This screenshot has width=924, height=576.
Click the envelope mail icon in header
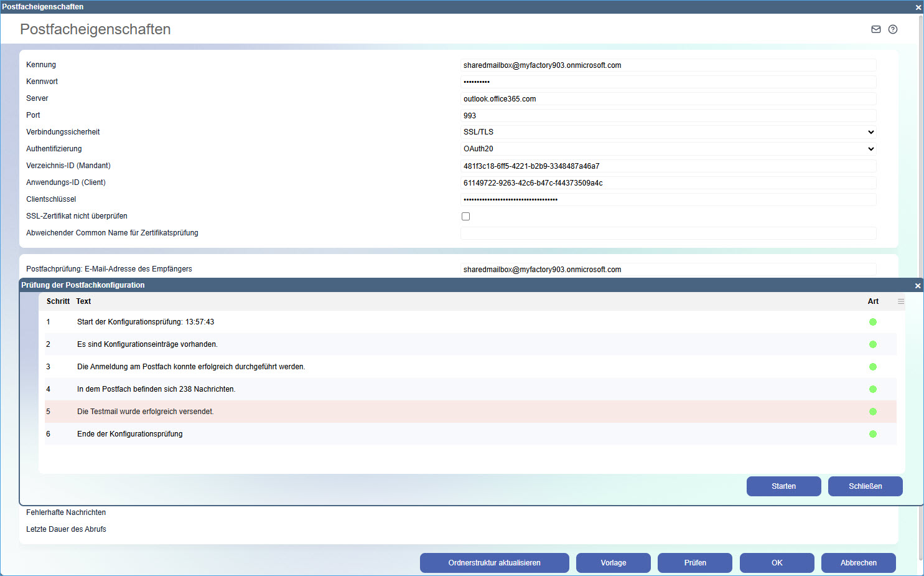[x=875, y=29]
